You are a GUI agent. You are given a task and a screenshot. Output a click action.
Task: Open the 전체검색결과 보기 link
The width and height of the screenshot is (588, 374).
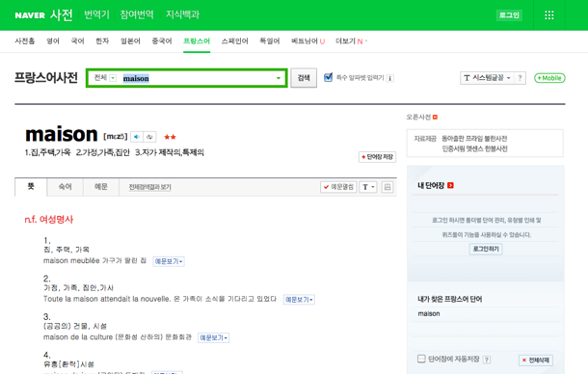tap(150, 187)
